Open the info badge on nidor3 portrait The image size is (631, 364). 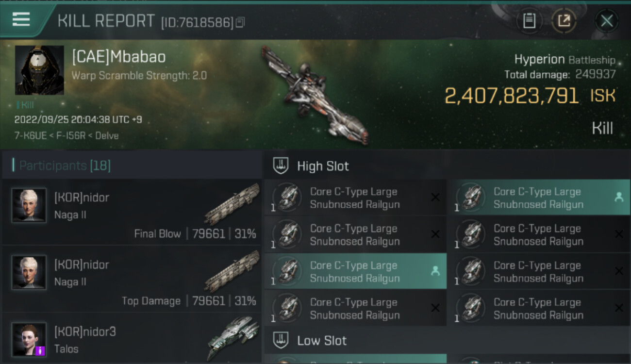point(41,350)
